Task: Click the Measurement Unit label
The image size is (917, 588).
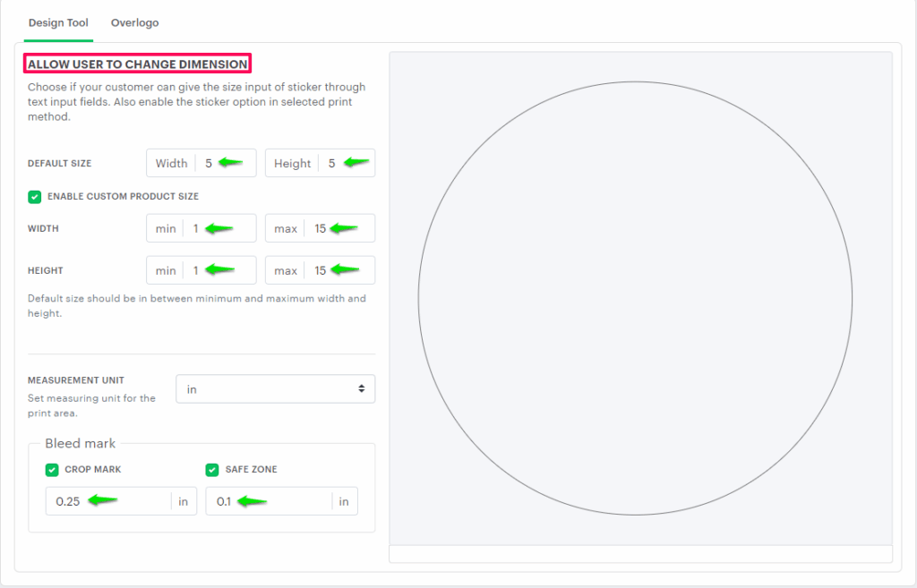Action: point(76,380)
